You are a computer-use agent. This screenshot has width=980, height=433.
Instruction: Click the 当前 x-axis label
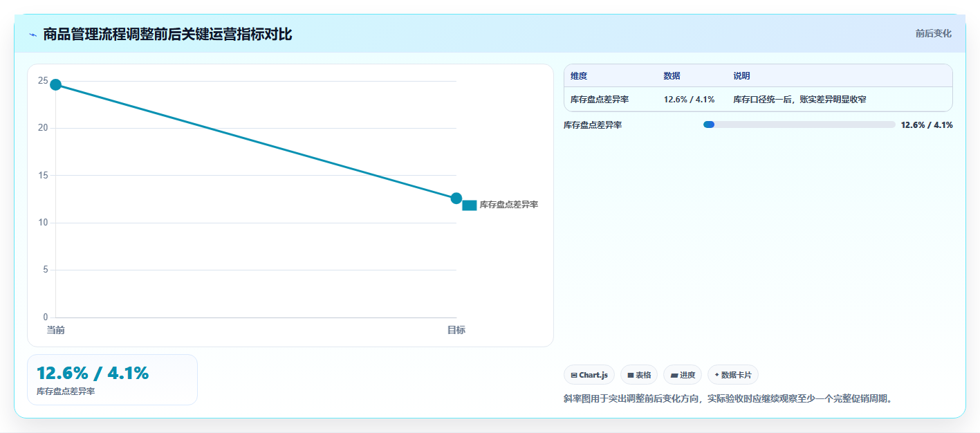[55, 330]
